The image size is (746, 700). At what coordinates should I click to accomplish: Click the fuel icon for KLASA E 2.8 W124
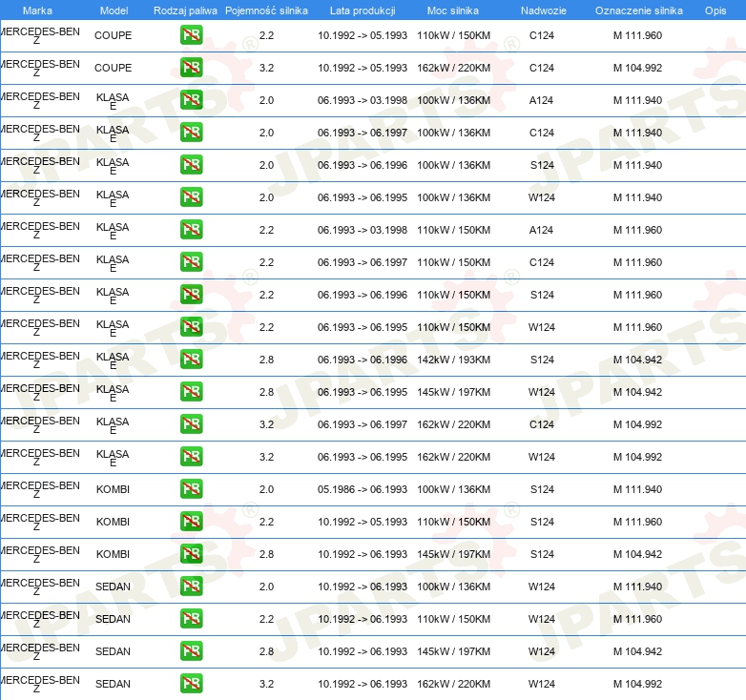click(x=191, y=391)
